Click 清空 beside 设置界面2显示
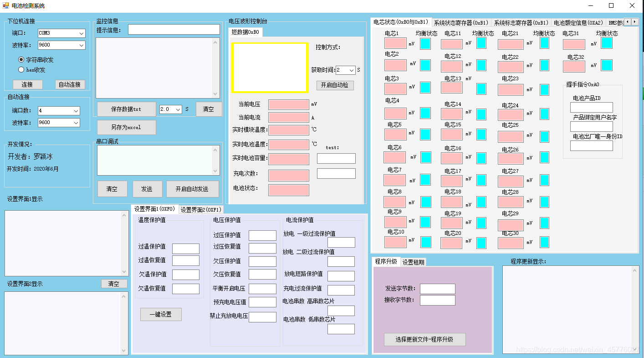The height and width of the screenshot is (358, 644). (x=114, y=284)
